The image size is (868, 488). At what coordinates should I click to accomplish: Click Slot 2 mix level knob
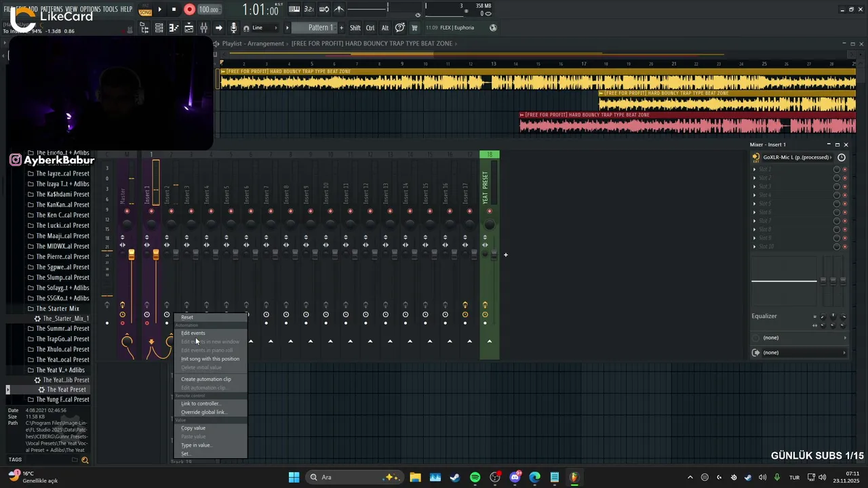pyautogui.click(x=837, y=178)
